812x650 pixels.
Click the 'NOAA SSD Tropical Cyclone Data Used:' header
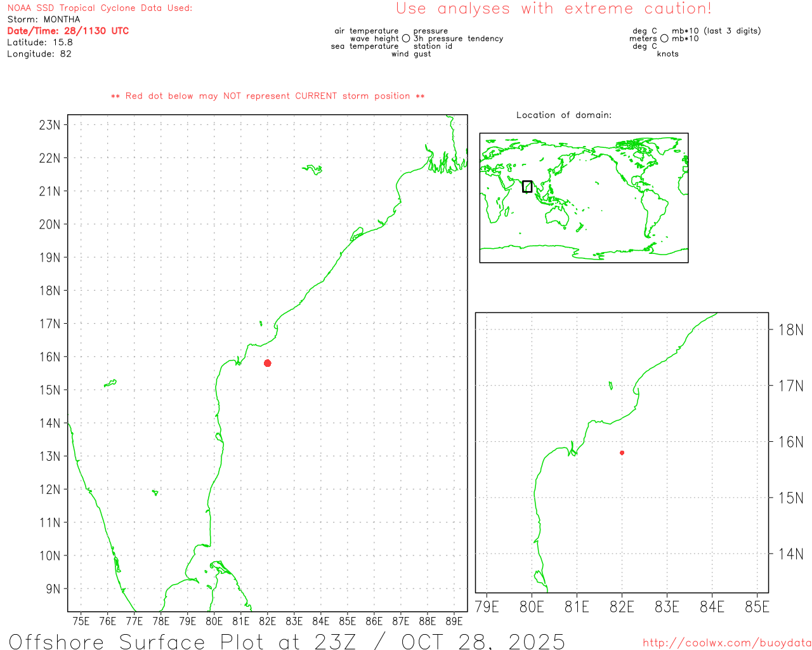100,8
